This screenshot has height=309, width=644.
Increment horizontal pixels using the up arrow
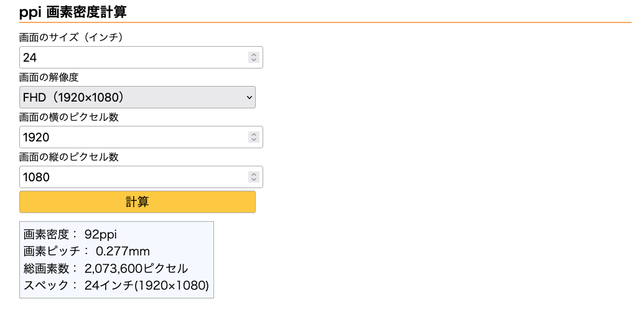point(253,135)
